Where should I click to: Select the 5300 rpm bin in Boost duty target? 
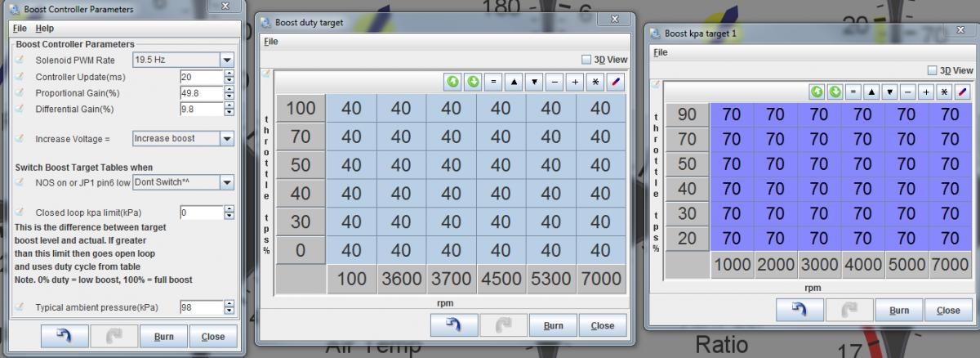(550, 279)
